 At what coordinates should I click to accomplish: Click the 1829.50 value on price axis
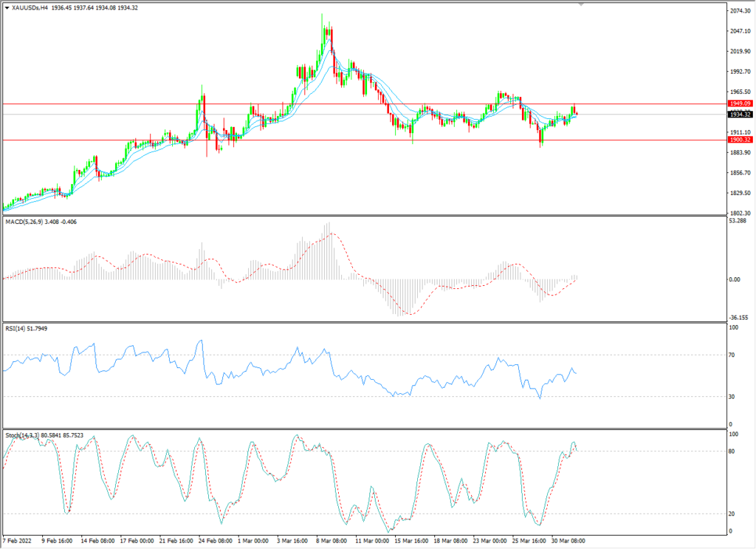pos(740,193)
